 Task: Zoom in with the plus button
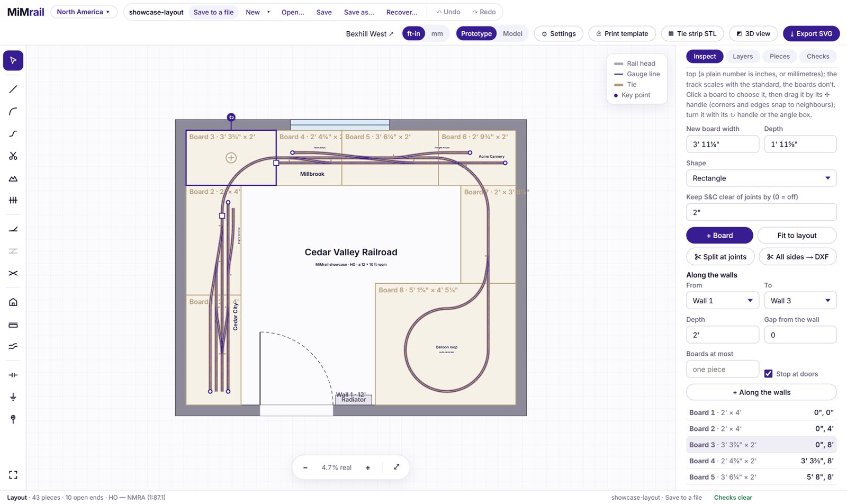pos(368,467)
